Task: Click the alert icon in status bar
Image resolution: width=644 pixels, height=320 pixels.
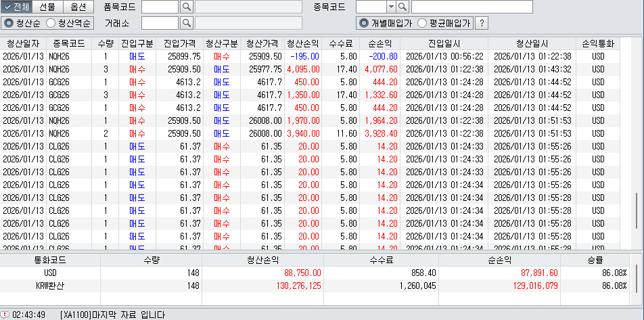Action: [5, 315]
